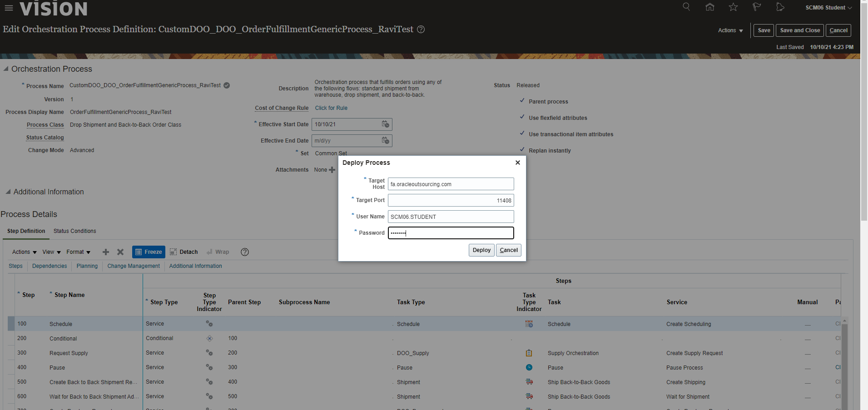868x410 pixels.
Task: Open Effective Start Date calendar picker
Action: click(x=385, y=124)
